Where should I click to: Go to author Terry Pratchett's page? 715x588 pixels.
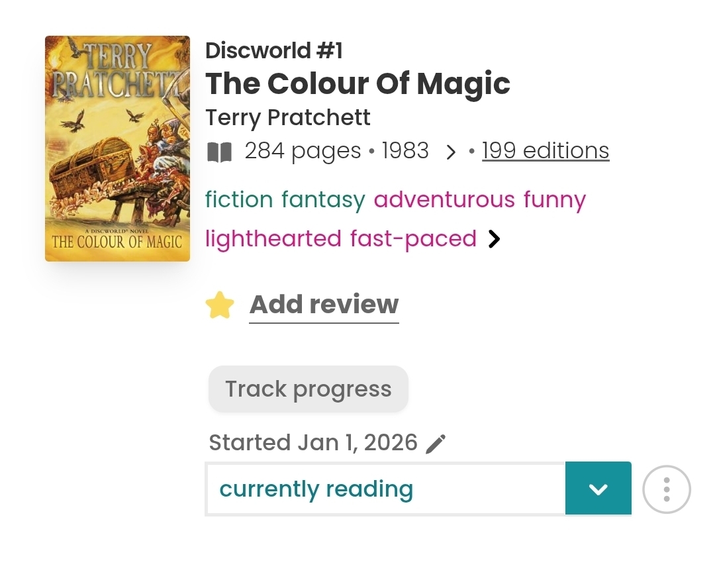tap(287, 117)
